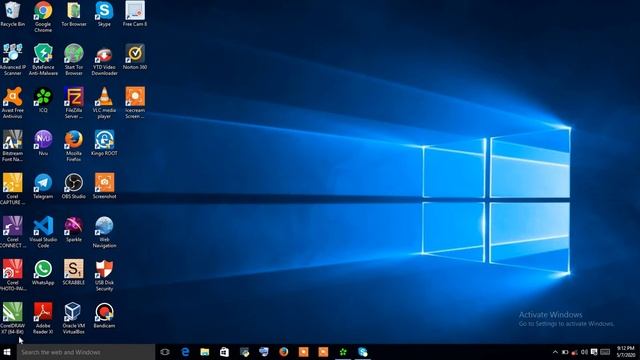Select the Corel CAPTURE icon

(x=13, y=189)
